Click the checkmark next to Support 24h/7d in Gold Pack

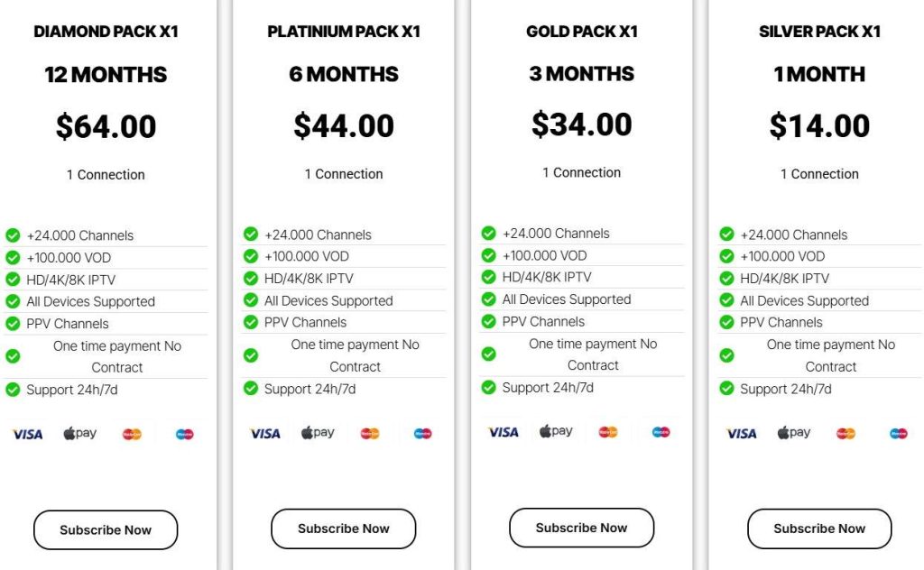[x=488, y=387]
